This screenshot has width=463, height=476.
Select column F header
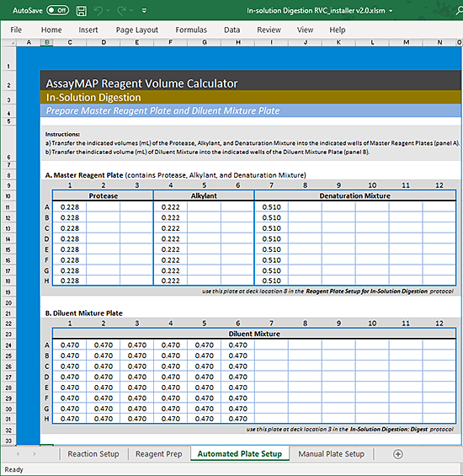point(171,42)
